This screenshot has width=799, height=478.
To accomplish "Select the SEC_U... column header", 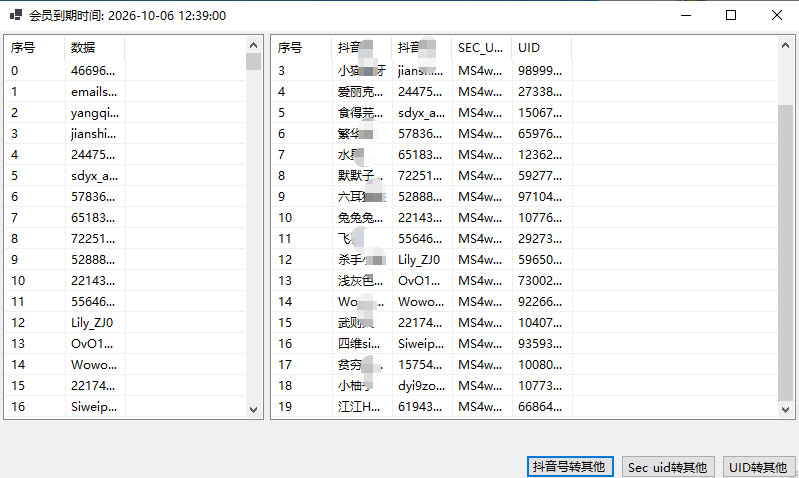I will click(481, 47).
